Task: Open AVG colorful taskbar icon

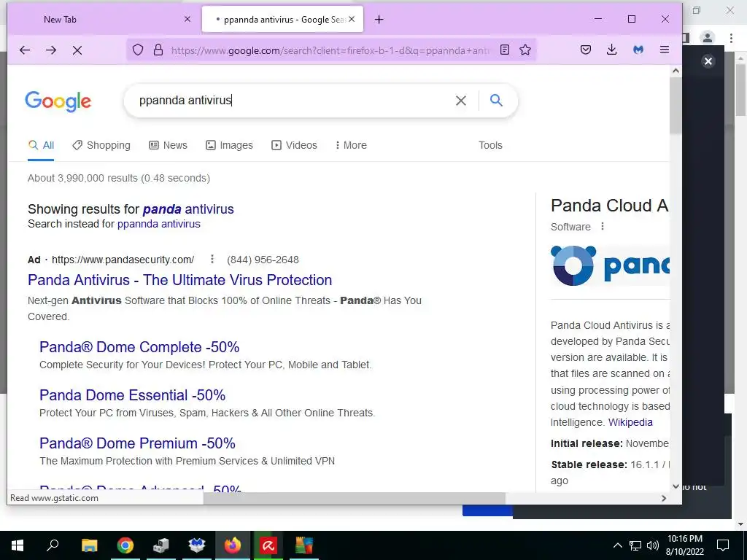Action: [x=304, y=545]
